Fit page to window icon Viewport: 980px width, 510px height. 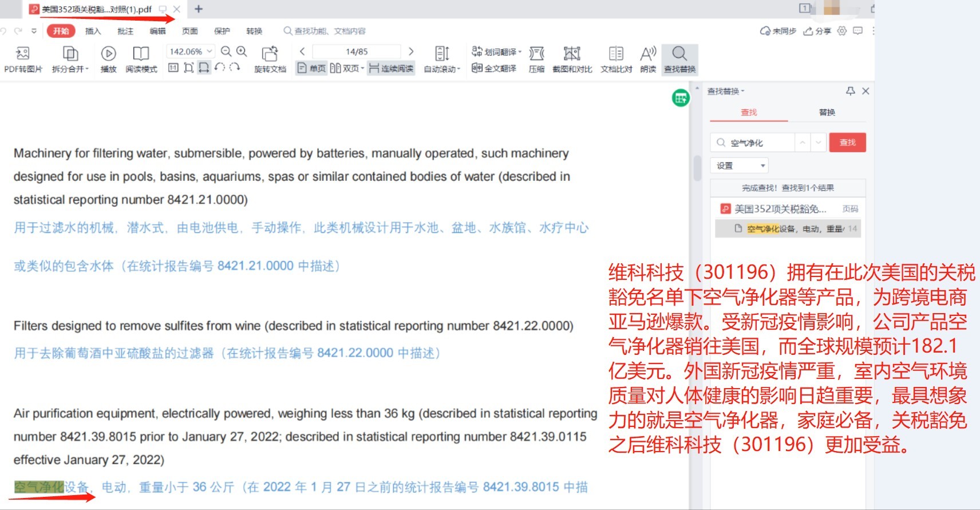click(188, 68)
